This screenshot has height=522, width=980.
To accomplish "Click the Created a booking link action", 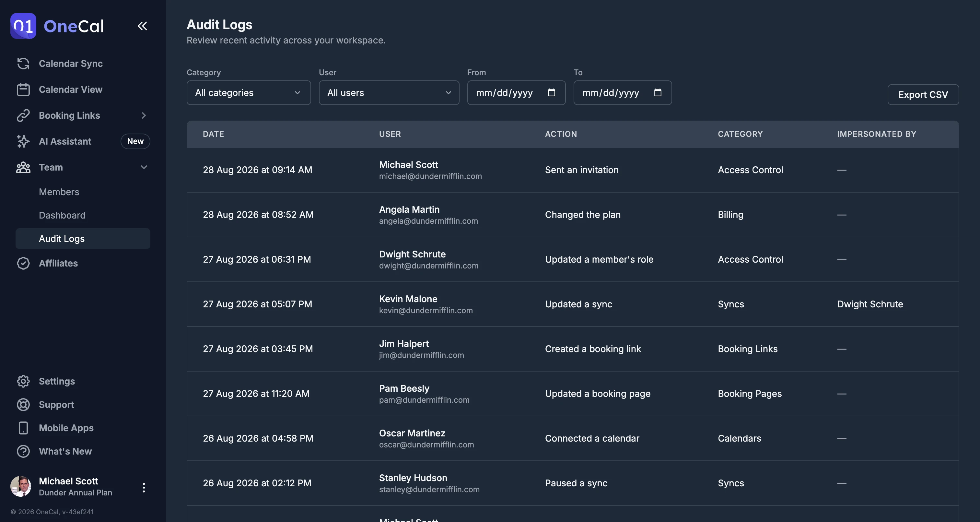I will (593, 349).
